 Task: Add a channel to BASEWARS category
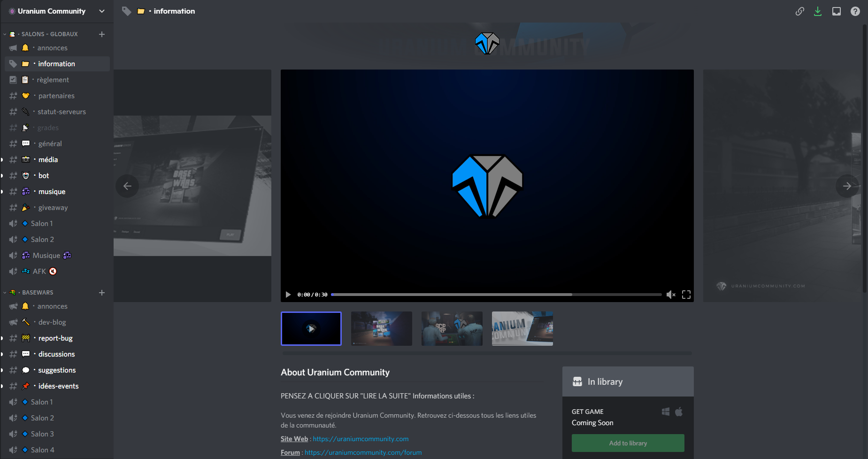102,293
